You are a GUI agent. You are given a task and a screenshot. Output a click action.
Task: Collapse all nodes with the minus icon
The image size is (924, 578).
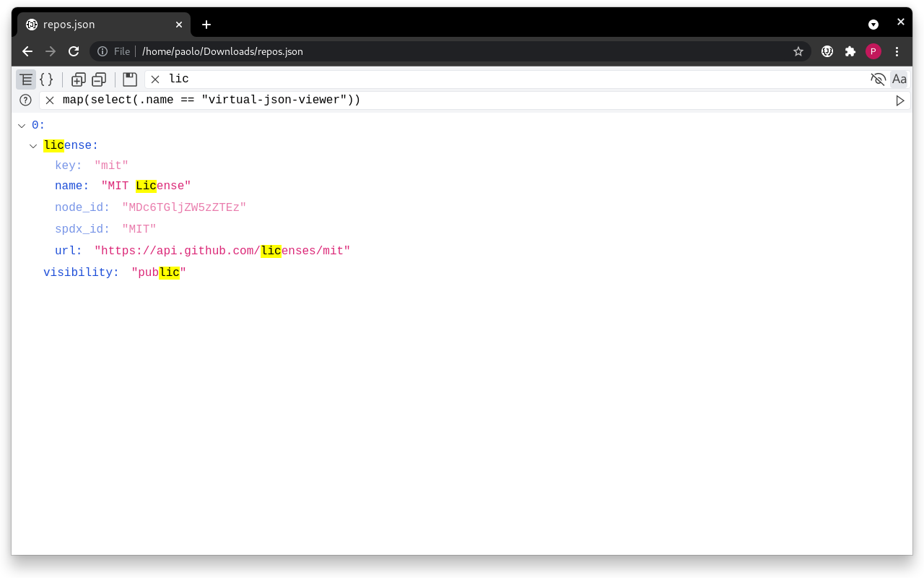pyautogui.click(x=99, y=79)
